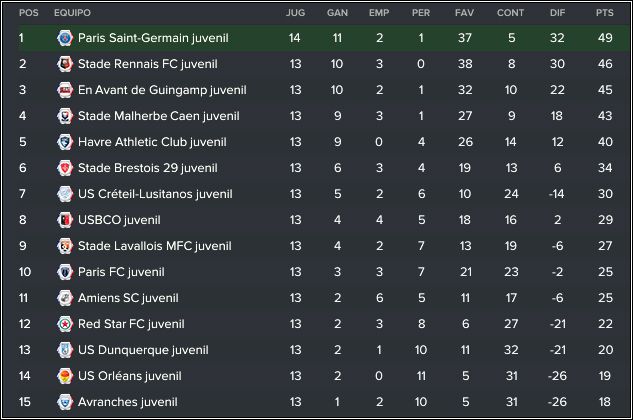Open the US Créteil-Lusitanos juvenil team link
Image resolution: width=633 pixels, height=420 pixels.
tap(155, 194)
